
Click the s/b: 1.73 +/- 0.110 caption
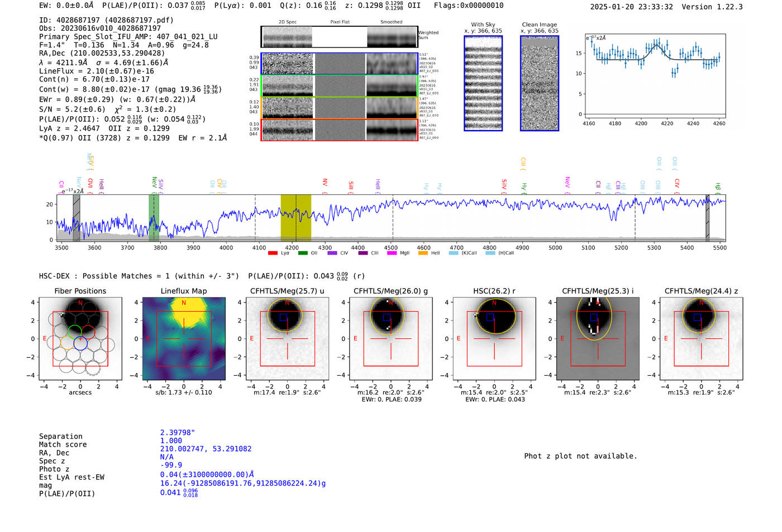click(x=184, y=392)
